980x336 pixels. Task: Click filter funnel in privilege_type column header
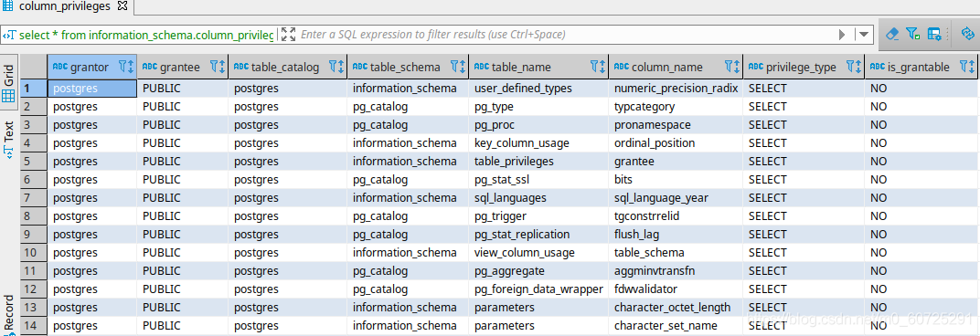pyautogui.click(x=849, y=67)
